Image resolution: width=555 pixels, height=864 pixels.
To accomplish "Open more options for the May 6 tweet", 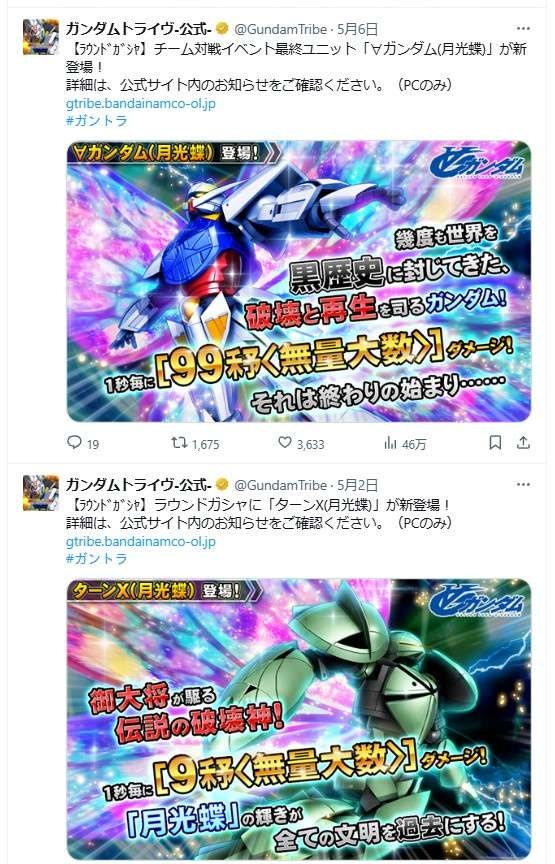I will 523,29.
